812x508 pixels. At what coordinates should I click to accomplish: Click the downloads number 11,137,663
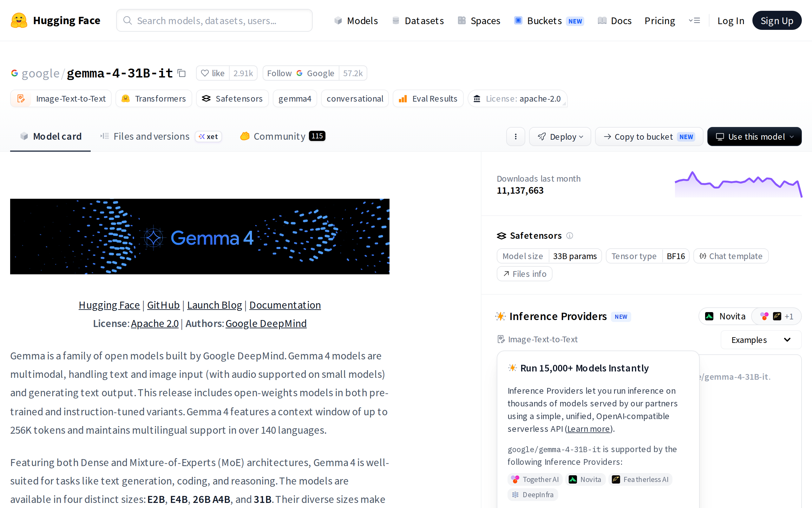click(520, 190)
